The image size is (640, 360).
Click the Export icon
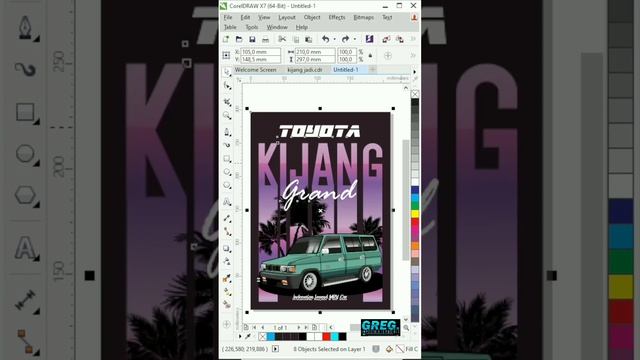[x=400, y=39]
